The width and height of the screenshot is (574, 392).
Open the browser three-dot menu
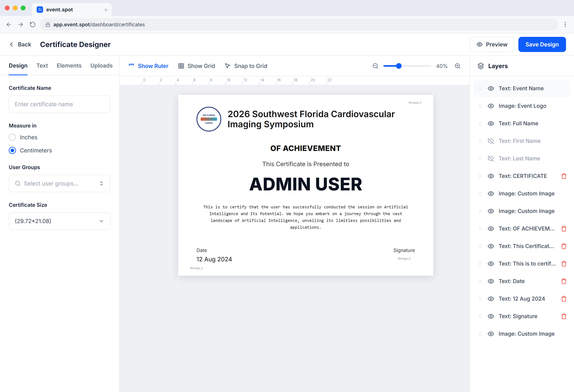coord(565,24)
